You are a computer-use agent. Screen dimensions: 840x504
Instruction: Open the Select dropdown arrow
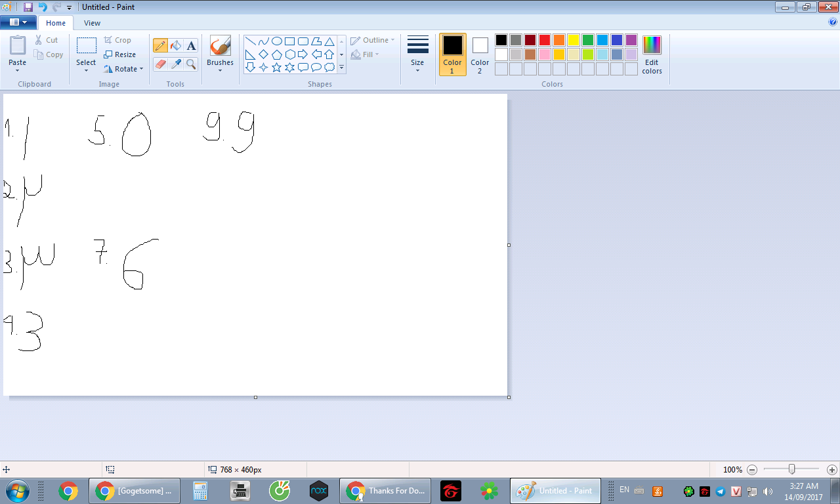point(86,70)
